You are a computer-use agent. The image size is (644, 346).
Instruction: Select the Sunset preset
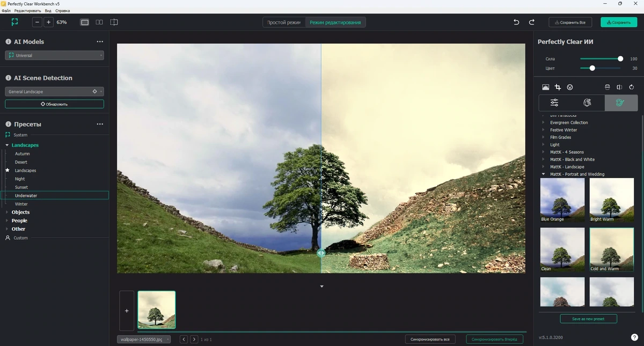pos(21,187)
